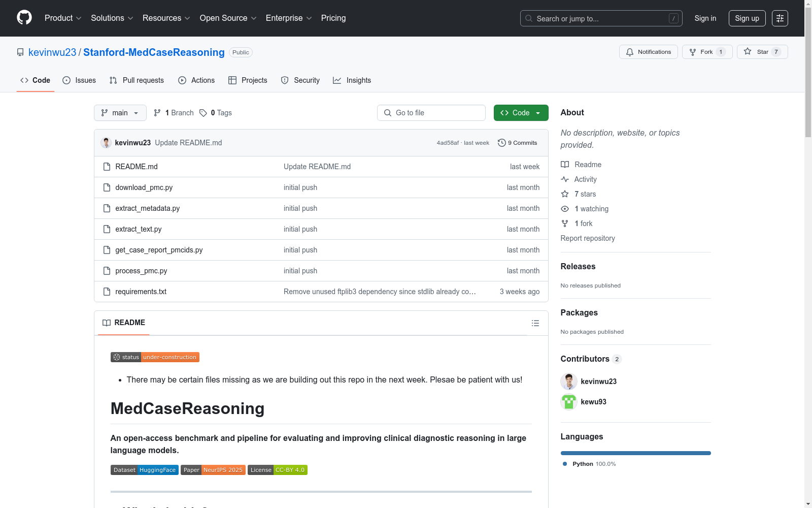Open the Dataset HuggingFace badge
Image resolution: width=812 pixels, height=508 pixels.
point(145,470)
